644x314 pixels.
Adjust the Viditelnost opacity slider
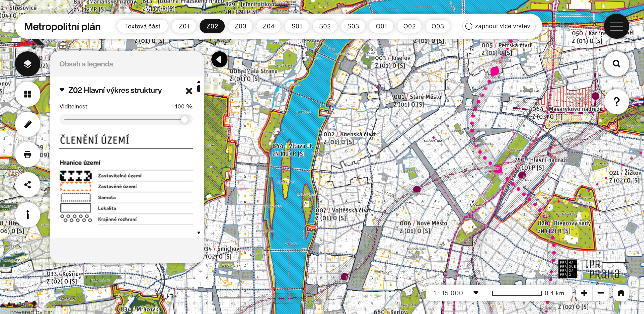pos(184,120)
